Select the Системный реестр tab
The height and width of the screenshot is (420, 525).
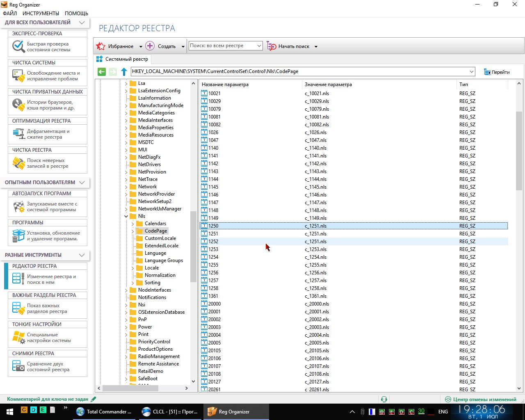pos(122,59)
